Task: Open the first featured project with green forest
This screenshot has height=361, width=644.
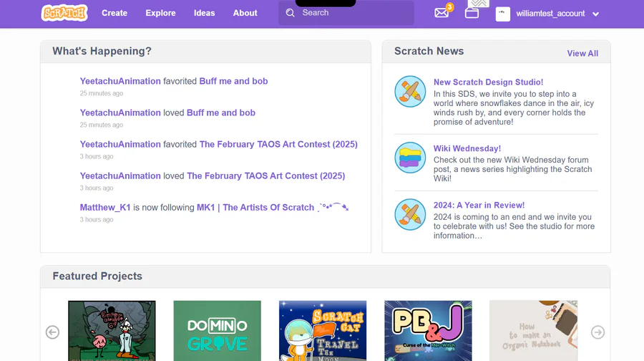Action: click(x=112, y=331)
